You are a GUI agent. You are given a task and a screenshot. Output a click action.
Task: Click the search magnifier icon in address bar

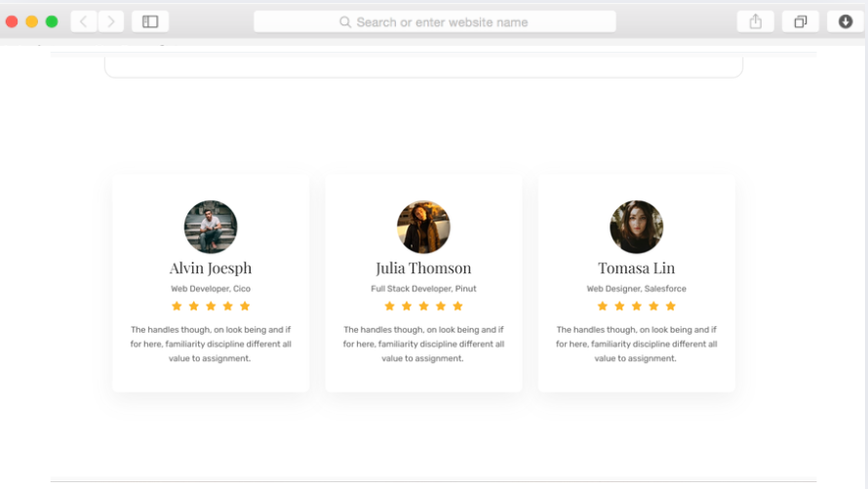coord(345,21)
